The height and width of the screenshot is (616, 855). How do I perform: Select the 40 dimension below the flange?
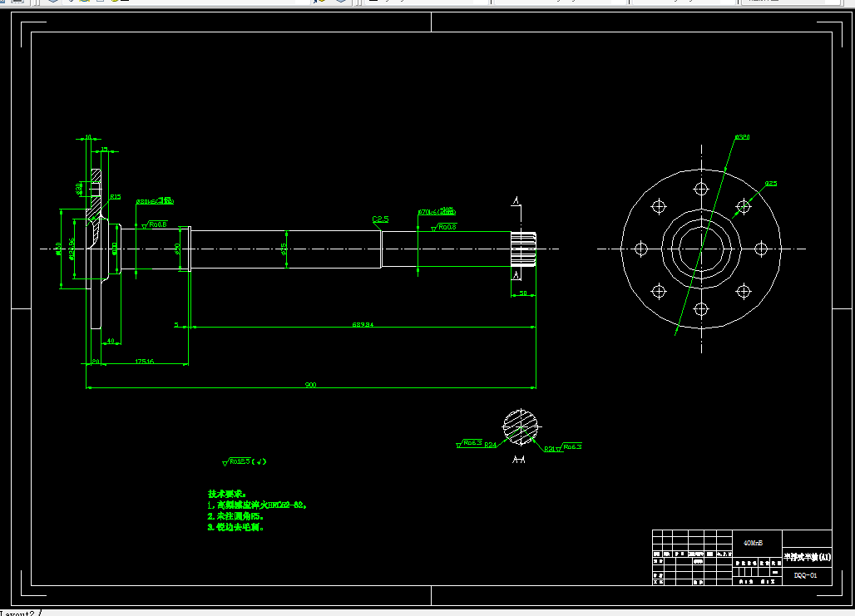coord(111,341)
